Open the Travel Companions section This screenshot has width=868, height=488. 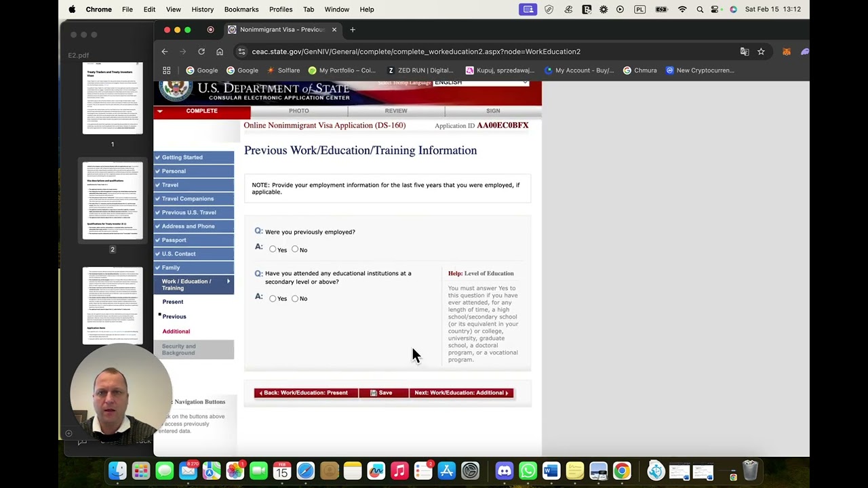tap(194, 199)
